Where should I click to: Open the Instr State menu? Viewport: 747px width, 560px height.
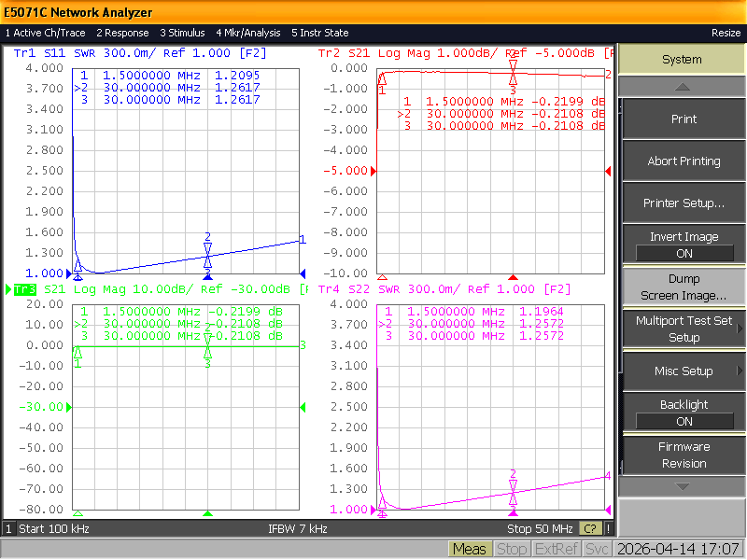point(320,33)
